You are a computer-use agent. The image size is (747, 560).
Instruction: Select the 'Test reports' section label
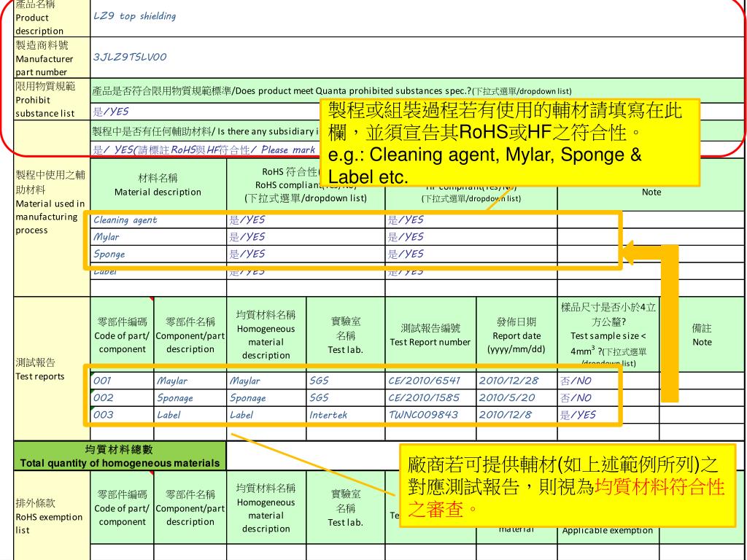click(52, 369)
